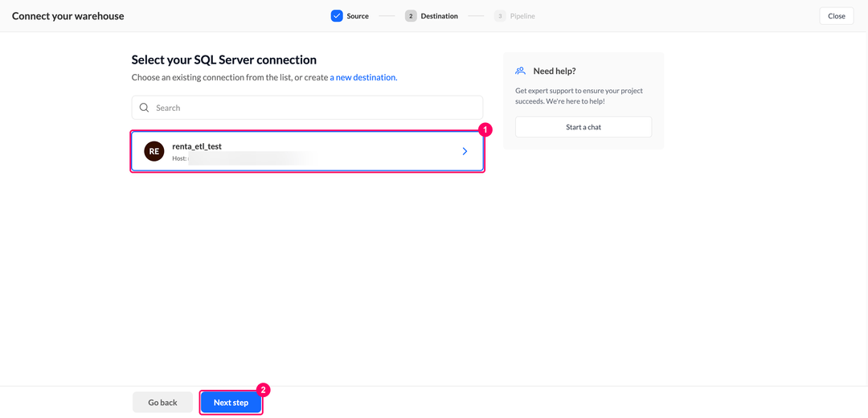Viewport: 868px width, 418px height.
Task: Open the 'a new destination' link
Action: click(x=364, y=77)
